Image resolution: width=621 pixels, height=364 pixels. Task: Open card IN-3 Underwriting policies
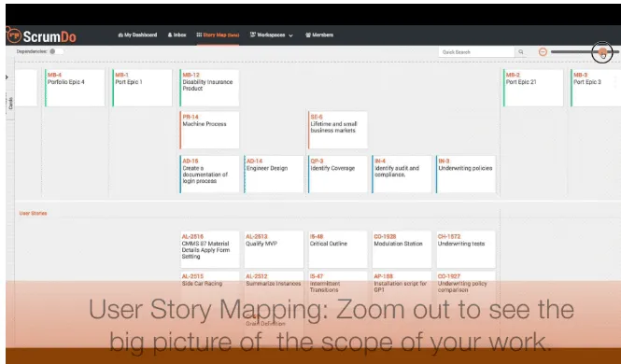coord(466,175)
